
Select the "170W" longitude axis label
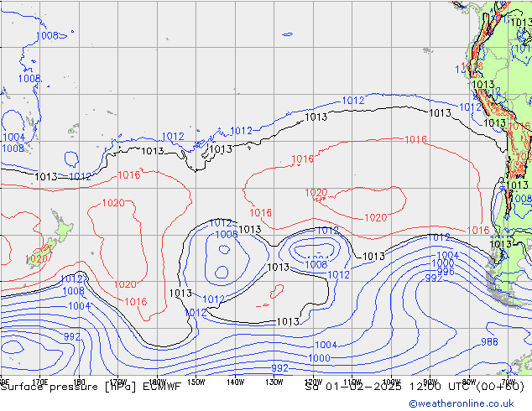[118, 381]
